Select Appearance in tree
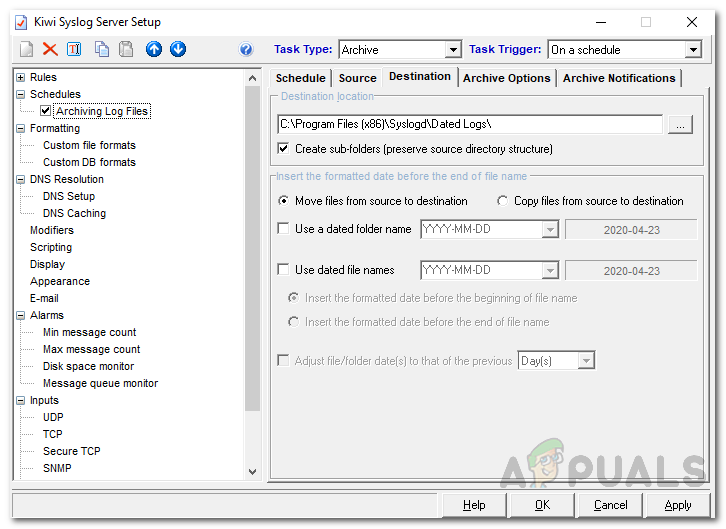The width and height of the screenshot is (726, 529). pos(60,281)
